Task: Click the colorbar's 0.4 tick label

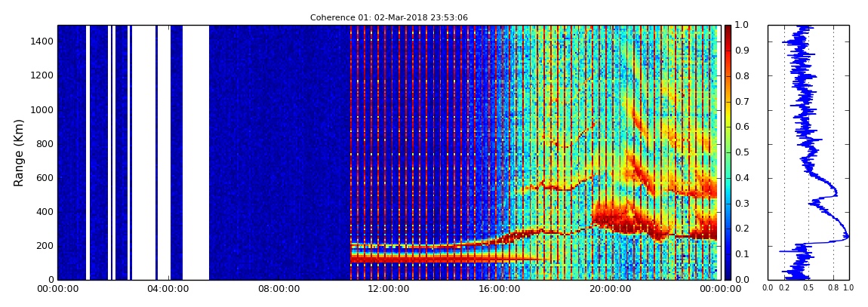Action: pos(743,177)
